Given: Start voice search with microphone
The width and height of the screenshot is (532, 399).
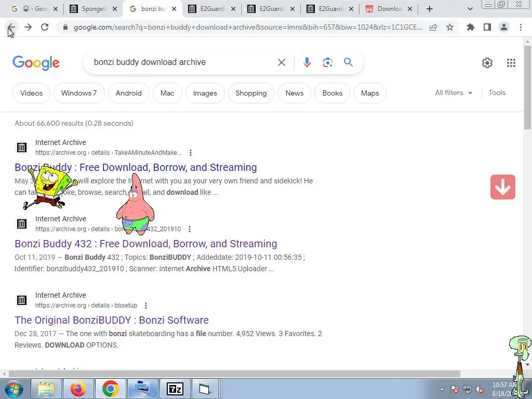Looking at the screenshot, I should click(307, 62).
